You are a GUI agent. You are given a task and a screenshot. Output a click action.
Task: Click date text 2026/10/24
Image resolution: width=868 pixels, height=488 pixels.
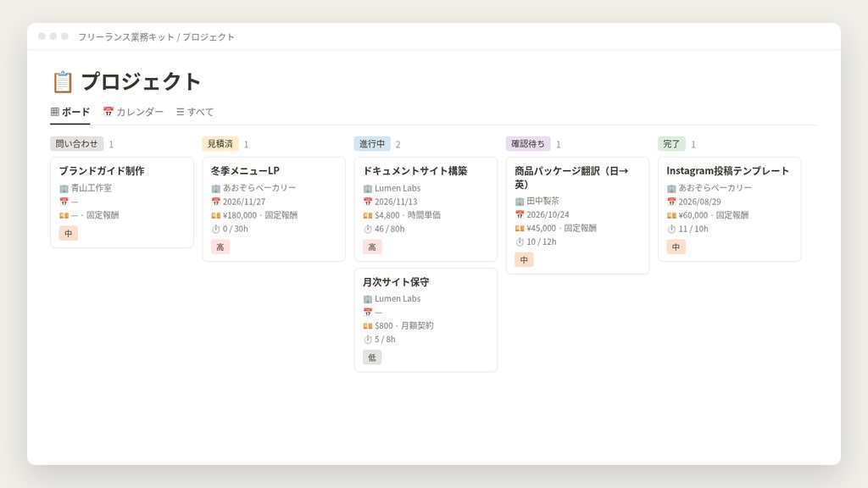(548, 214)
